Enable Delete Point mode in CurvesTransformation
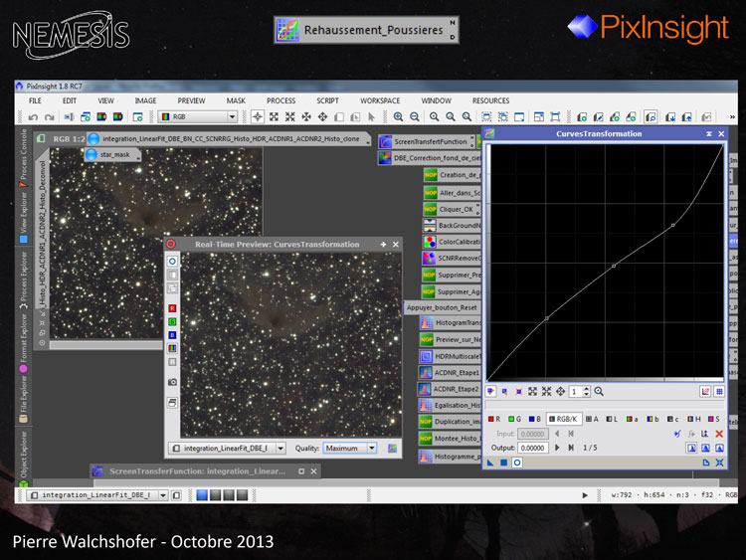This screenshot has width=746, height=560. [518, 392]
